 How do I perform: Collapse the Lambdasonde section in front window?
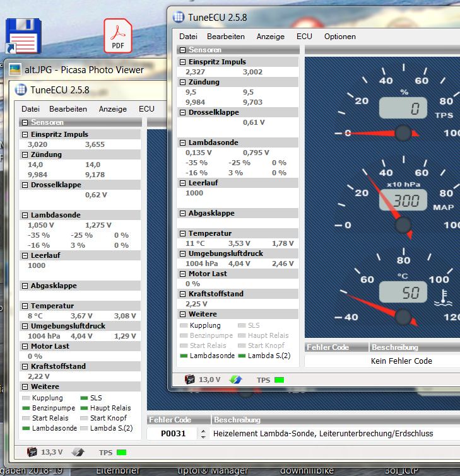pyautogui.click(x=182, y=142)
